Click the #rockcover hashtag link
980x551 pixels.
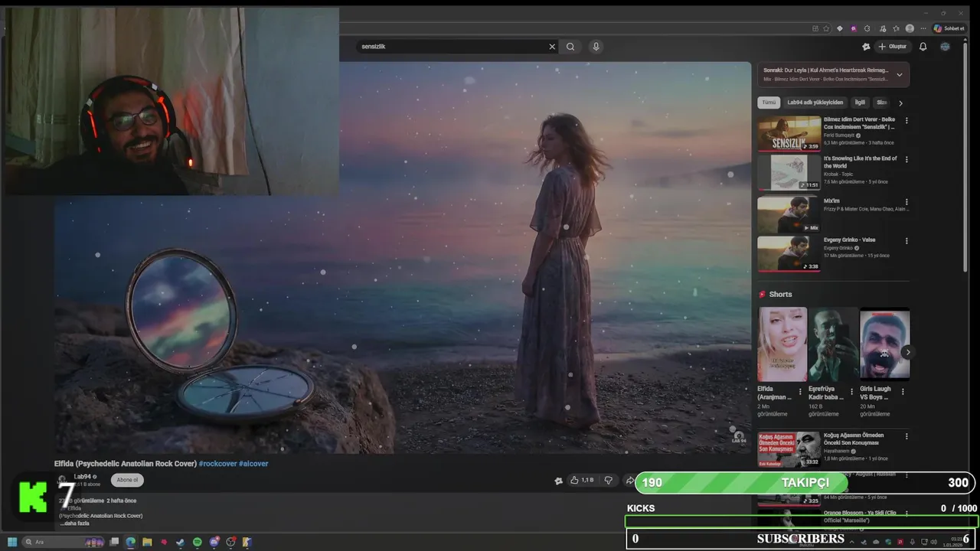tap(217, 464)
